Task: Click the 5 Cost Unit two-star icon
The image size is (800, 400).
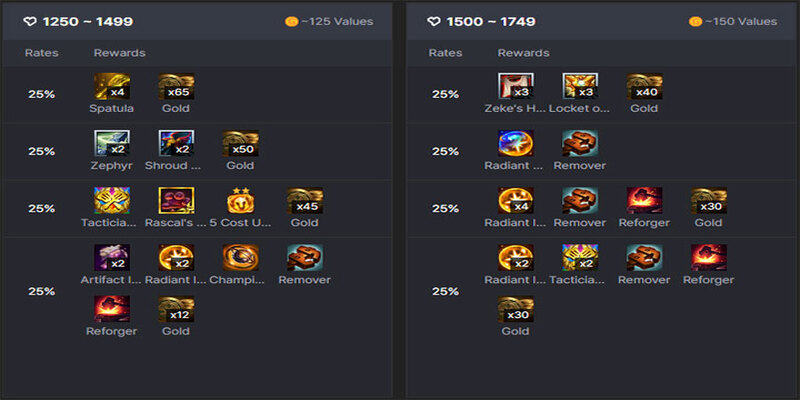Action: pos(240,201)
